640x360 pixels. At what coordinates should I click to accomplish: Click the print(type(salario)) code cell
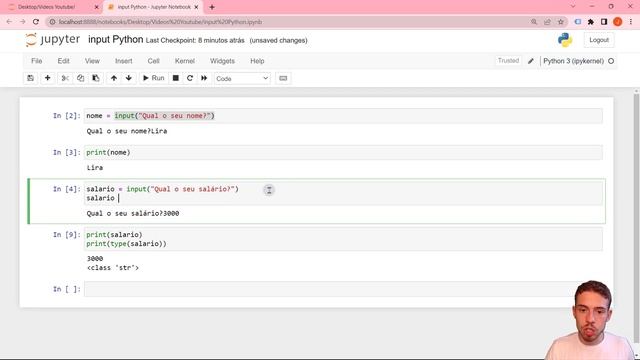coord(343,239)
